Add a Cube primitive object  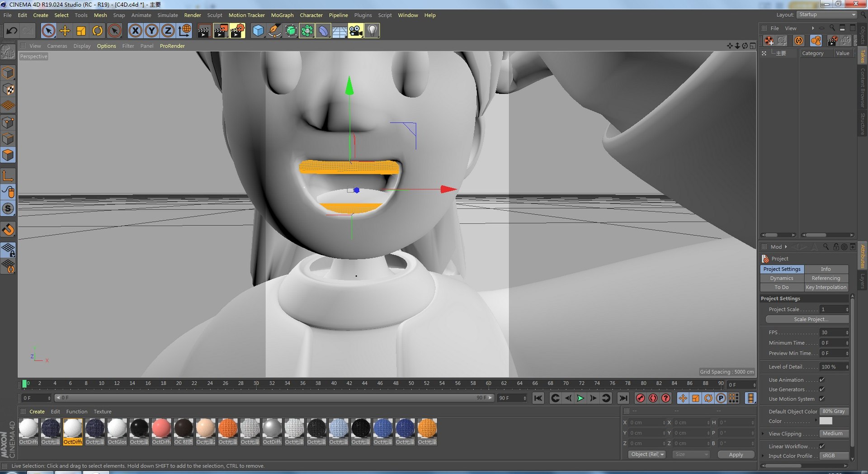(x=258, y=31)
